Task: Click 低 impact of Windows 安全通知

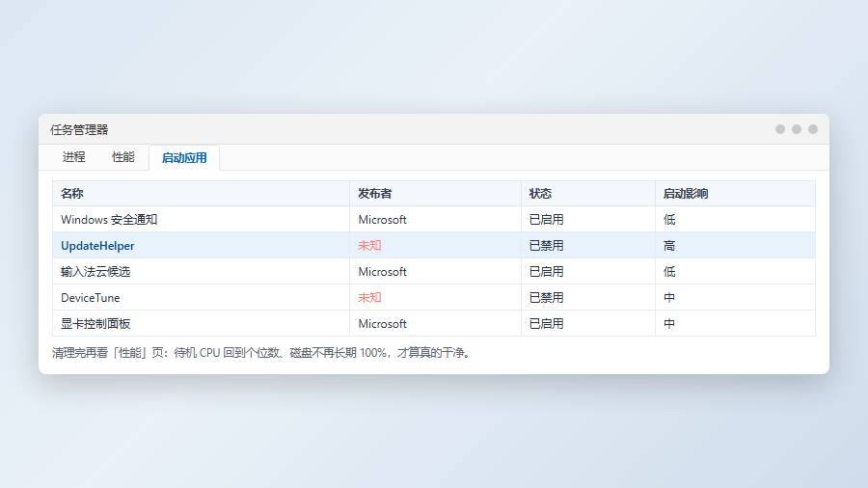Action: pos(669,220)
